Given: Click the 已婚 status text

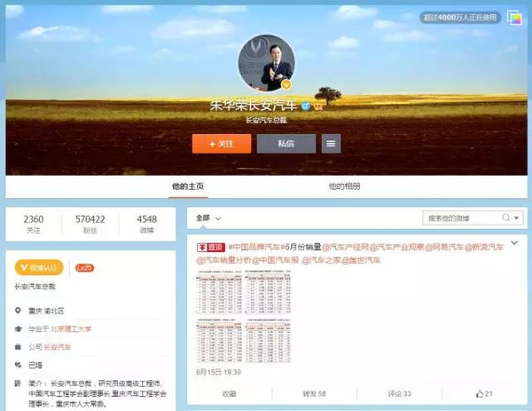Looking at the screenshot, I should (x=35, y=365).
